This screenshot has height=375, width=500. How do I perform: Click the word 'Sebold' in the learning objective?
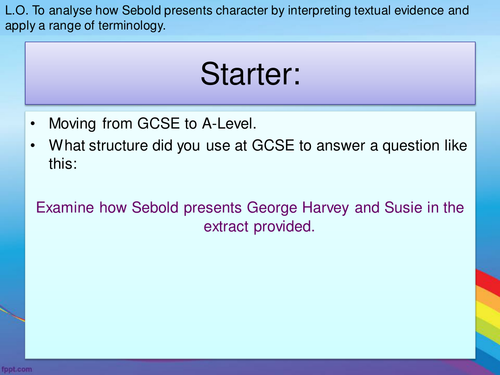(x=141, y=10)
